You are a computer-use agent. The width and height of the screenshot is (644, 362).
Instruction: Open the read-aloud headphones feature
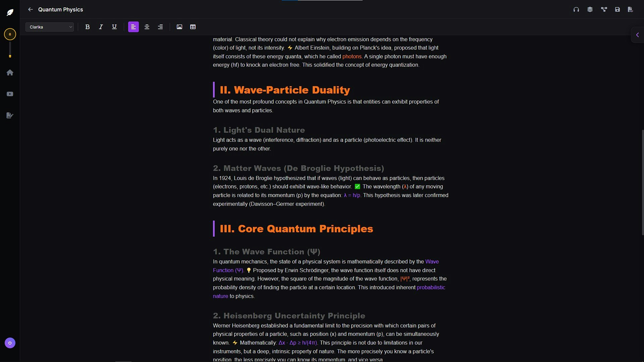pos(576,9)
